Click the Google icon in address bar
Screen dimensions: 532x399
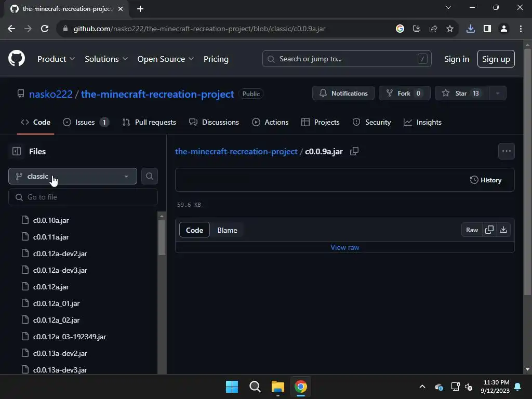400,29
